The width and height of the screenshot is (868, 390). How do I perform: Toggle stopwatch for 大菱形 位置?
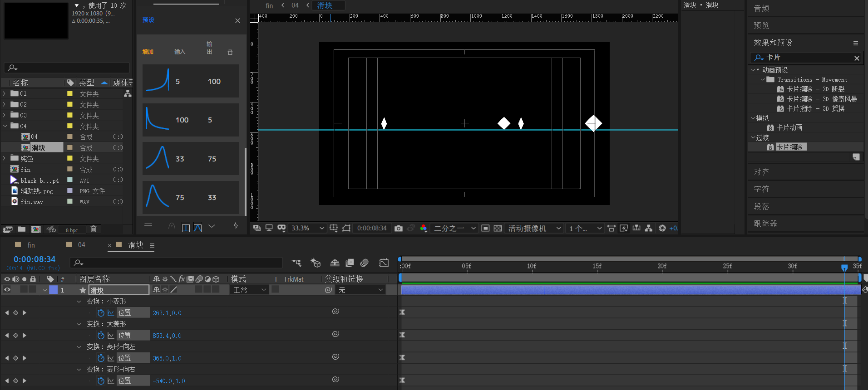point(101,336)
